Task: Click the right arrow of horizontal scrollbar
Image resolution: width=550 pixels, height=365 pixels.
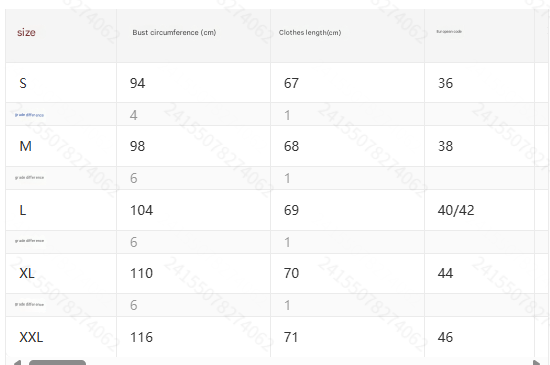Action: click(x=536, y=363)
